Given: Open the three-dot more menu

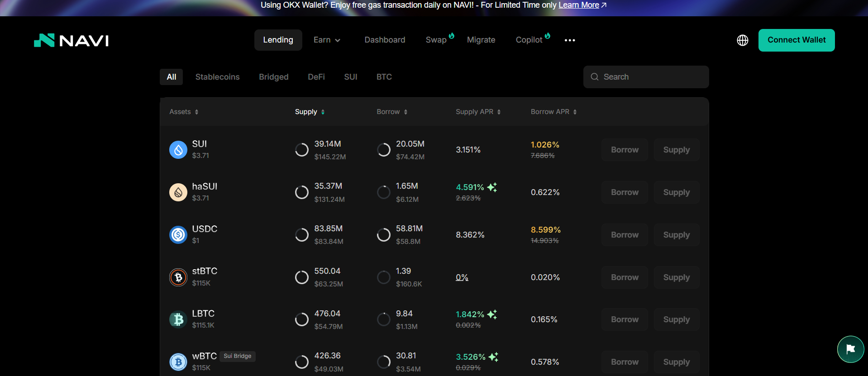Looking at the screenshot, I should point(570,40).
